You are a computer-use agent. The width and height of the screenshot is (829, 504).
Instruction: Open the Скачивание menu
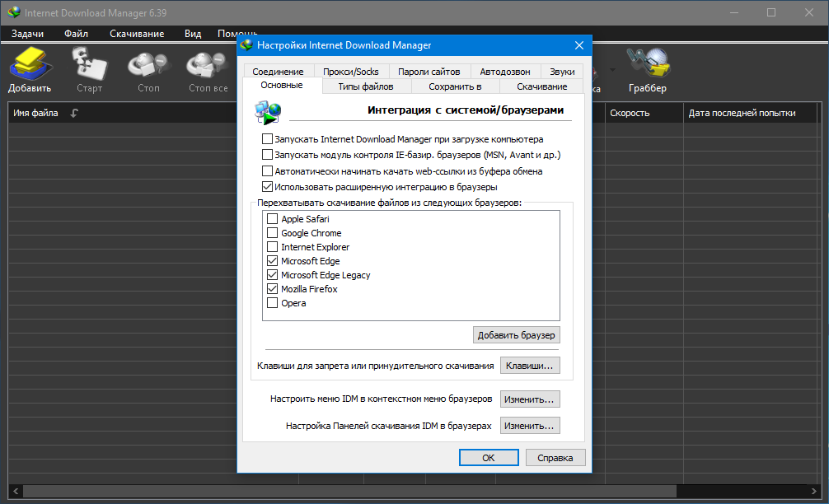(x=137, y=34)
